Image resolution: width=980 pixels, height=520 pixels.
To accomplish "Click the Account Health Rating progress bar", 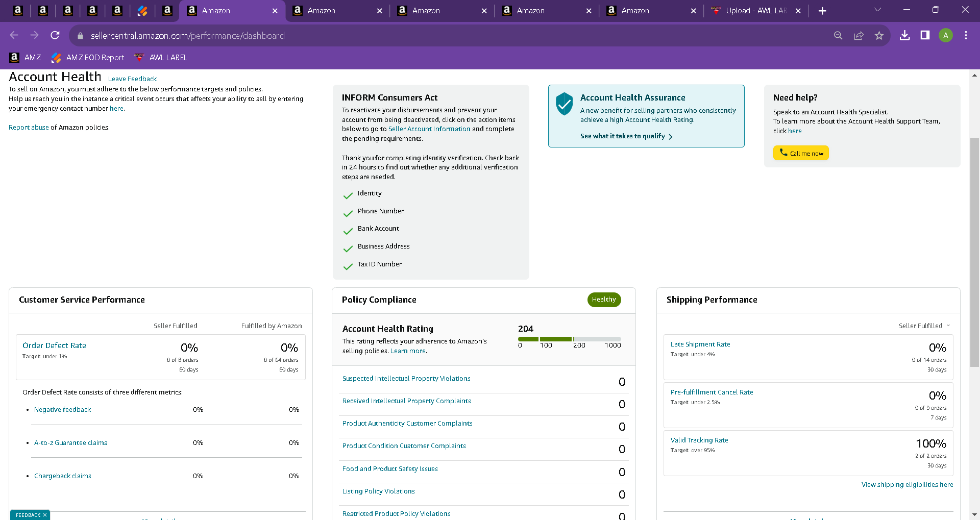I will tap(570, 339).
